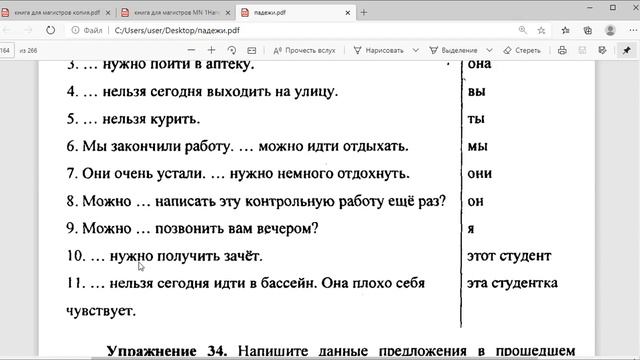
Task: Click the 'Файл' label in the address bar
Action: click(x=93, y=31)
